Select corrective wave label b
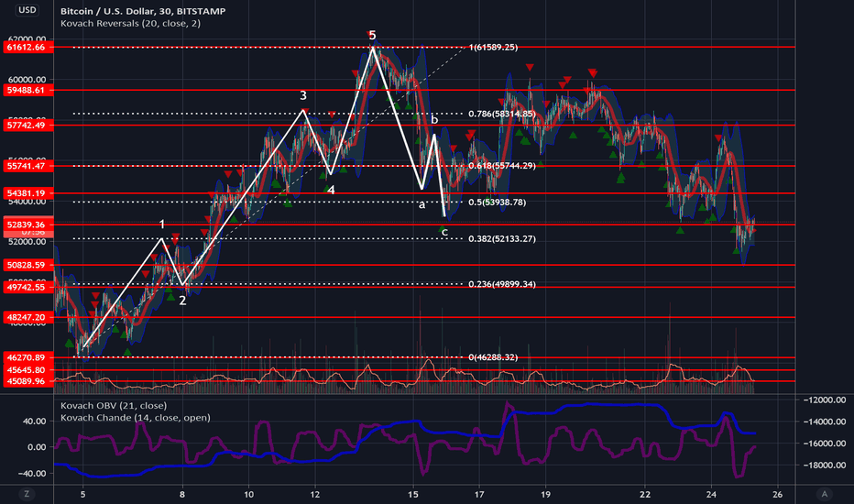This screenshot has width=854, height=504. coord(434,120)
